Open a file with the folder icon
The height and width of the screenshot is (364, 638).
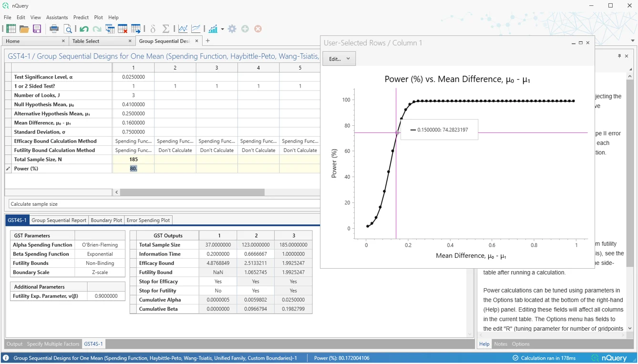(x=24, y=29)
